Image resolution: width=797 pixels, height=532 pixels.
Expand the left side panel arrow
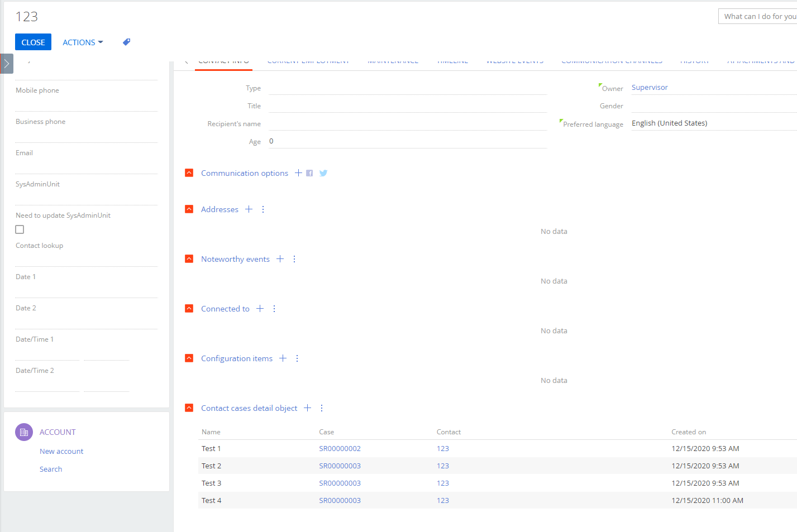point(6,63)
